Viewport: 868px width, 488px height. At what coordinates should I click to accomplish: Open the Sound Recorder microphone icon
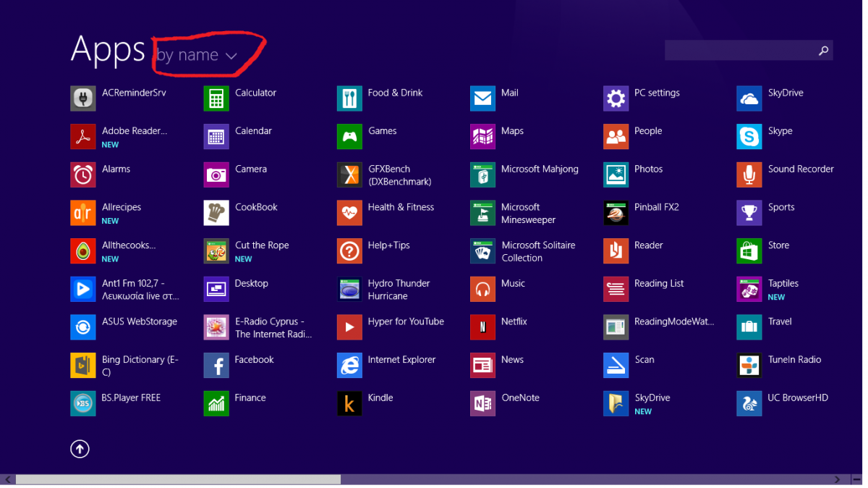[749, 174]
